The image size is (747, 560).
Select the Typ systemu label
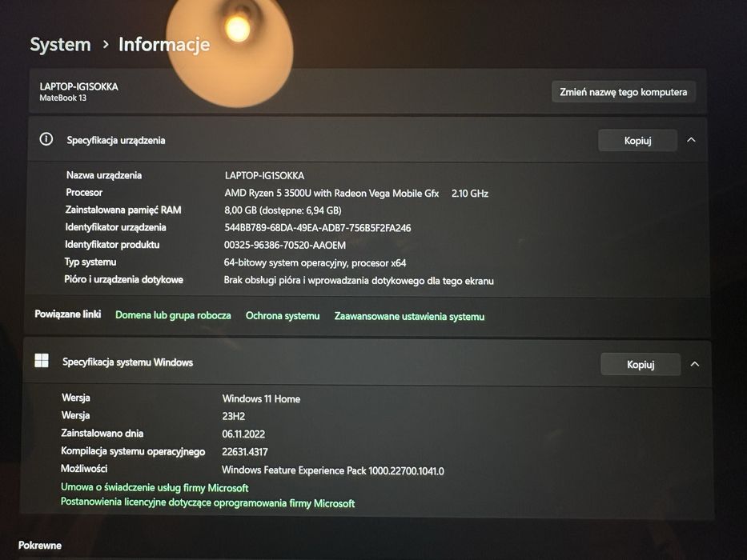[90, 262]
